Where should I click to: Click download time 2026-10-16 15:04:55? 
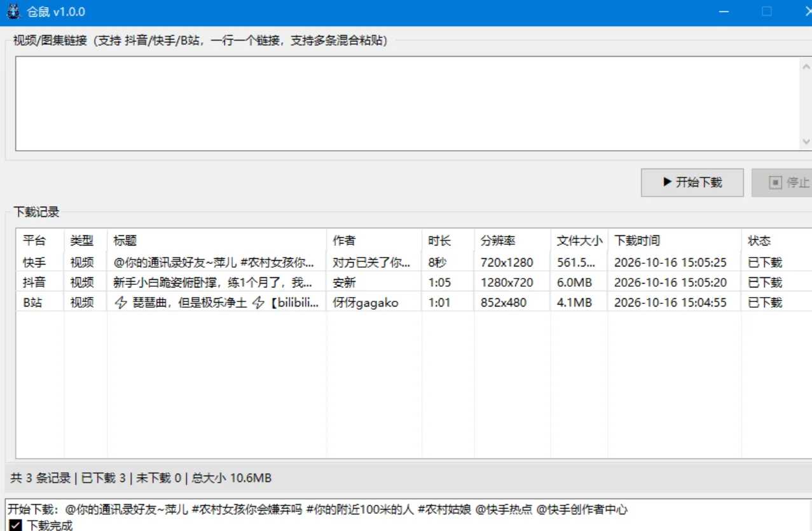coord(670,303)
